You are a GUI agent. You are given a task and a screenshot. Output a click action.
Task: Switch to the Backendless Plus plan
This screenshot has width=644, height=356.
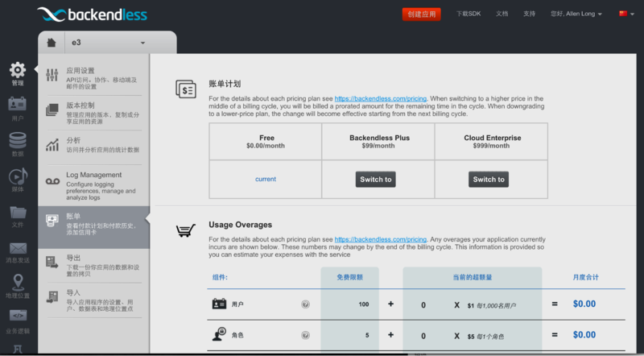pos(376,180)
